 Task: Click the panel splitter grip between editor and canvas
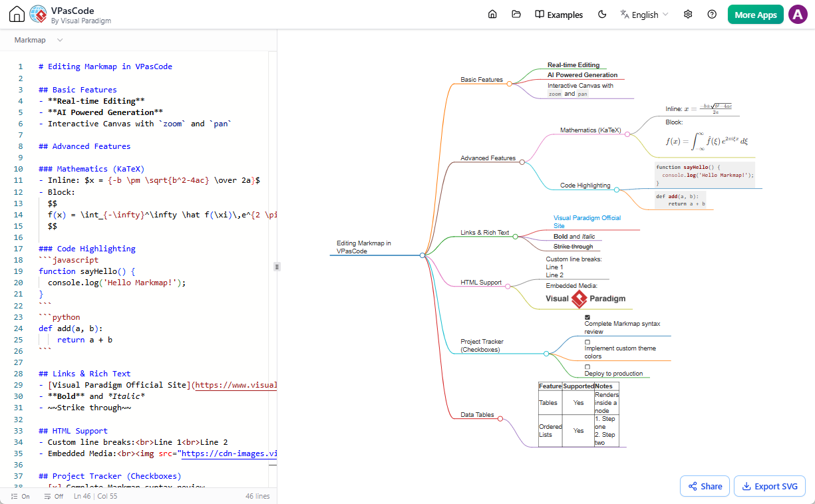[x=277, y=267]
